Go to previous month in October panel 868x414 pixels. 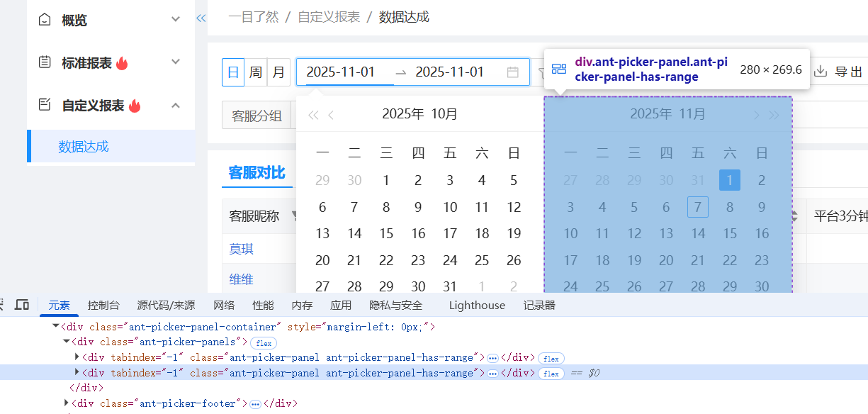pyautogui.click(x=331, y=115)
